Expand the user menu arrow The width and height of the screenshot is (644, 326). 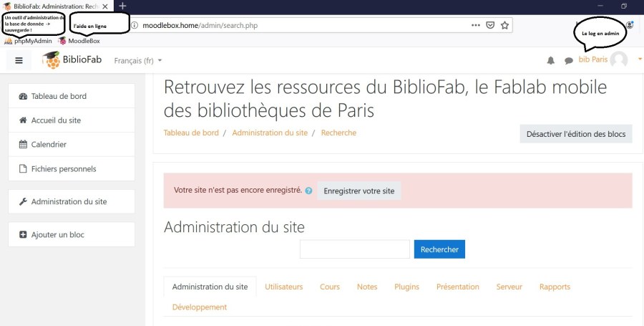(640, 59)
